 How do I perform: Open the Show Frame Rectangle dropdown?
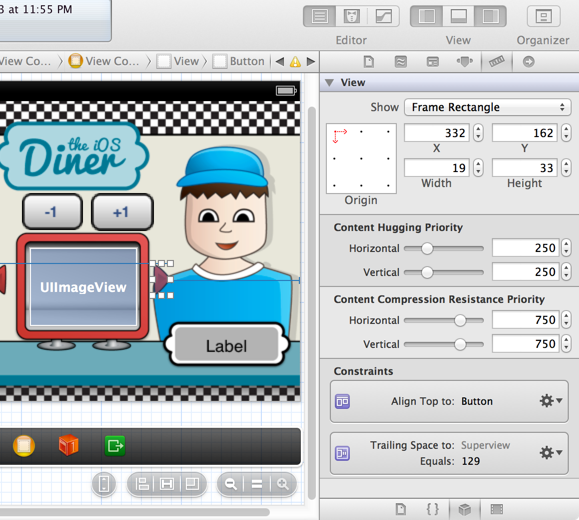tap(487, 107)
